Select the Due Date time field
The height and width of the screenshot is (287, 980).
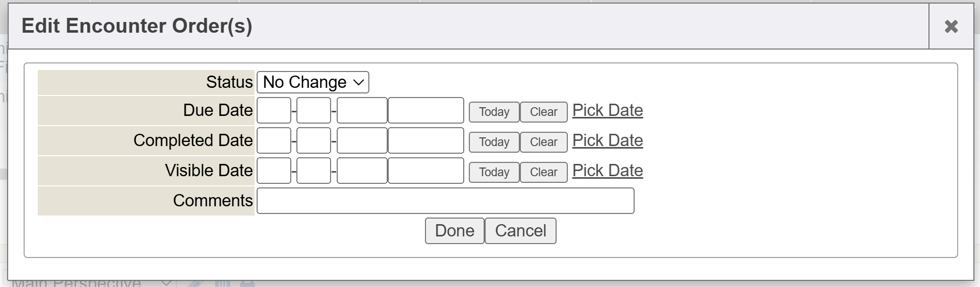(x=425, y=110)
